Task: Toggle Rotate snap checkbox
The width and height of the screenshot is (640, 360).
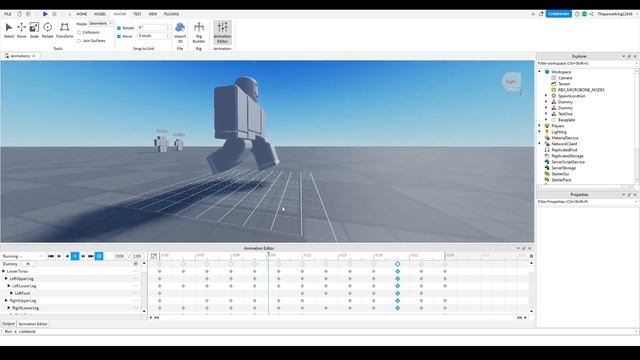Action: [119, 28]
